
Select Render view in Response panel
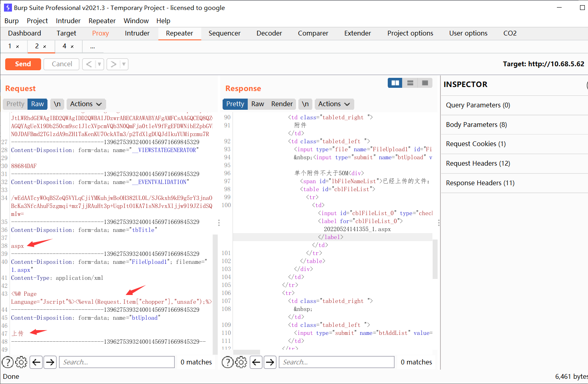[282, 104]
